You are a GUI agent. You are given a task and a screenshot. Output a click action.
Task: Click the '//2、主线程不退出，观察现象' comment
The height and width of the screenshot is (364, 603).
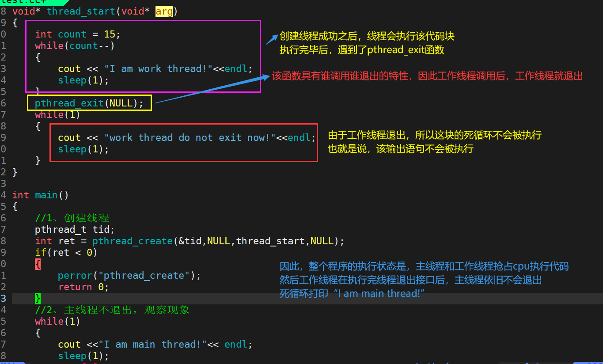click(112, 310)
